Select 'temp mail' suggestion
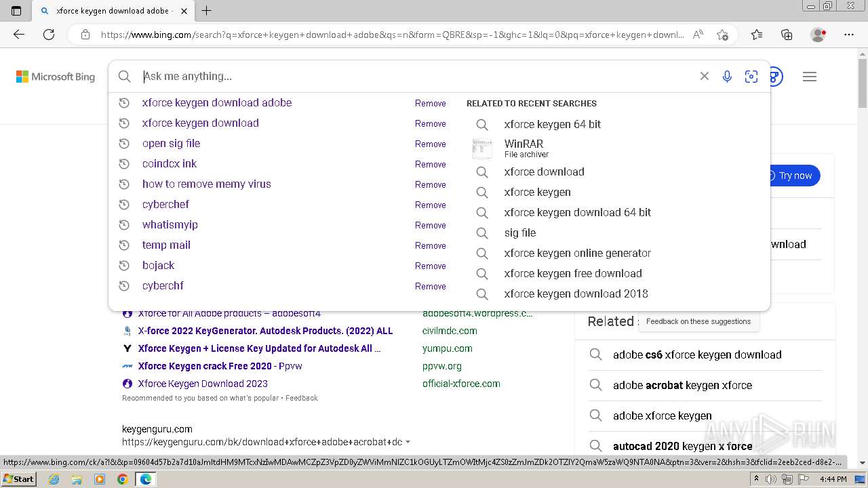The height and width of the screenshot is (488, 868). (x=166, y=245)
